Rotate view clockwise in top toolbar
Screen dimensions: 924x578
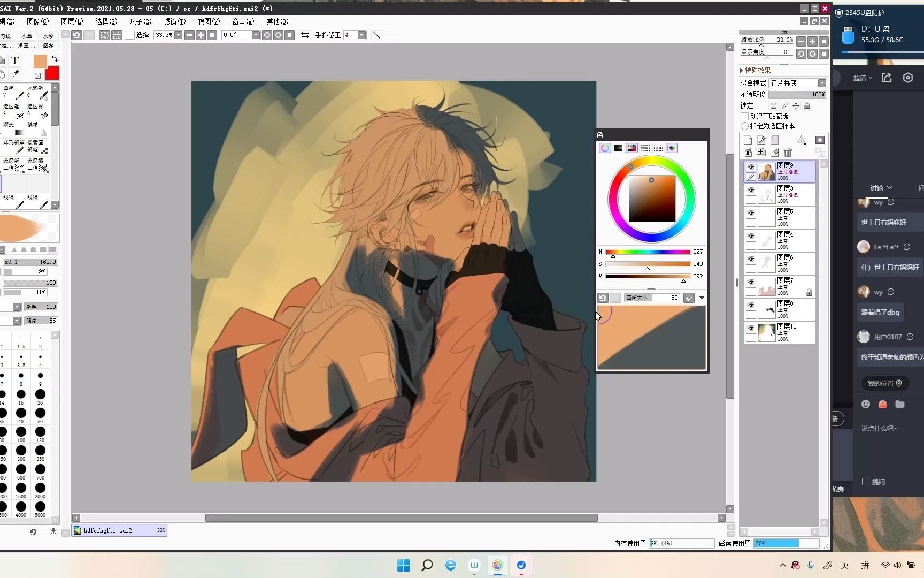coord(278,35)
